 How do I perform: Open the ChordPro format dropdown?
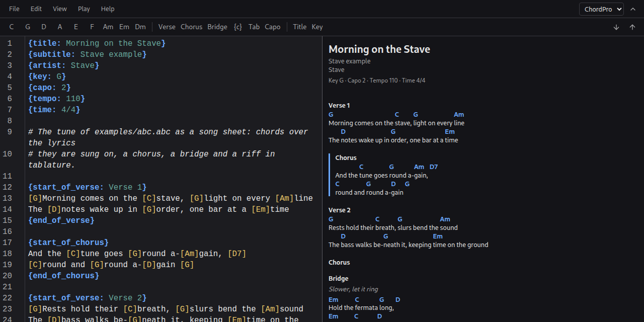601,9
